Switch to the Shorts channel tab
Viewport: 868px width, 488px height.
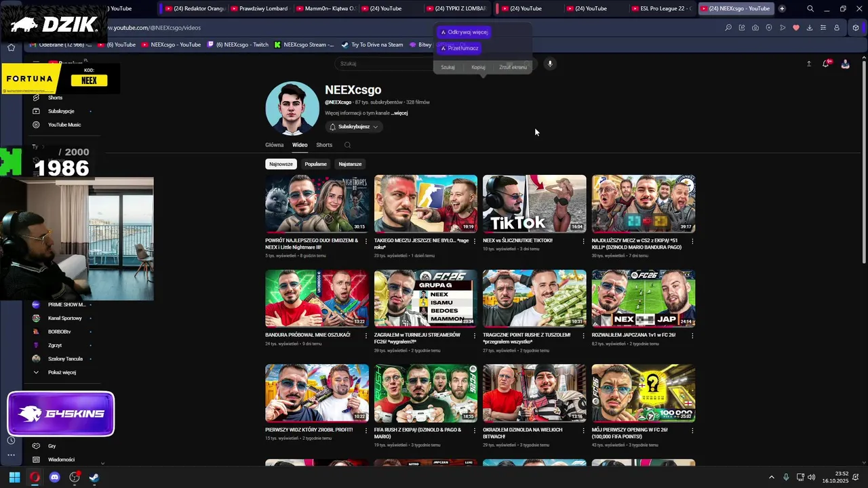(324, 145)
